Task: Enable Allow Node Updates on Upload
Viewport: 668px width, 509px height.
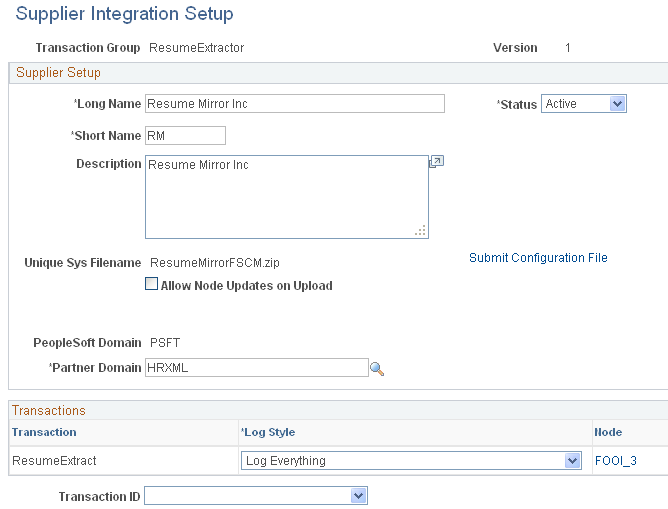Action: coord(151,284)
